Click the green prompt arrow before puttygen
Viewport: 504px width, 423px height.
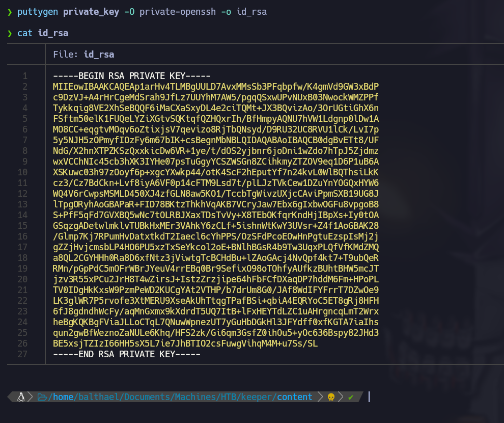tap(10, 12)
